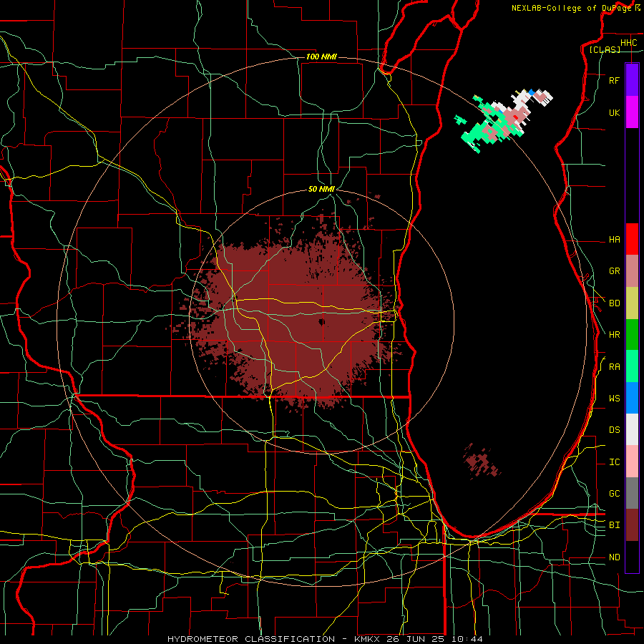The image size is (644, 644).
Task: Click the magenta UK color swatch
Action: coord(632,112)
